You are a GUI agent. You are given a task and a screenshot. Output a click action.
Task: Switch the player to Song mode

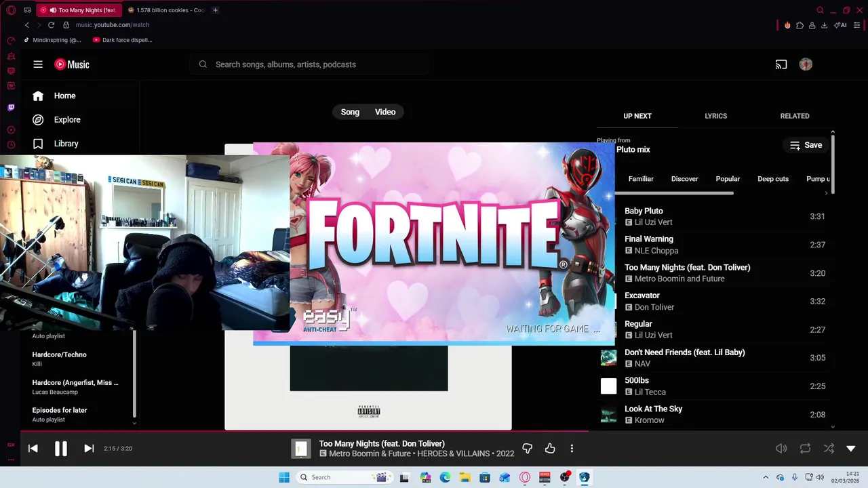pos(350,112)
